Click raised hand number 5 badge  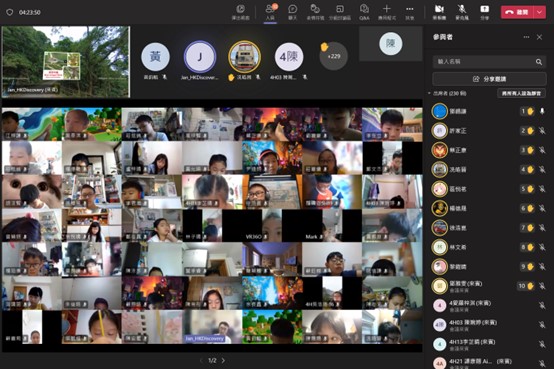tap(527, 189)
